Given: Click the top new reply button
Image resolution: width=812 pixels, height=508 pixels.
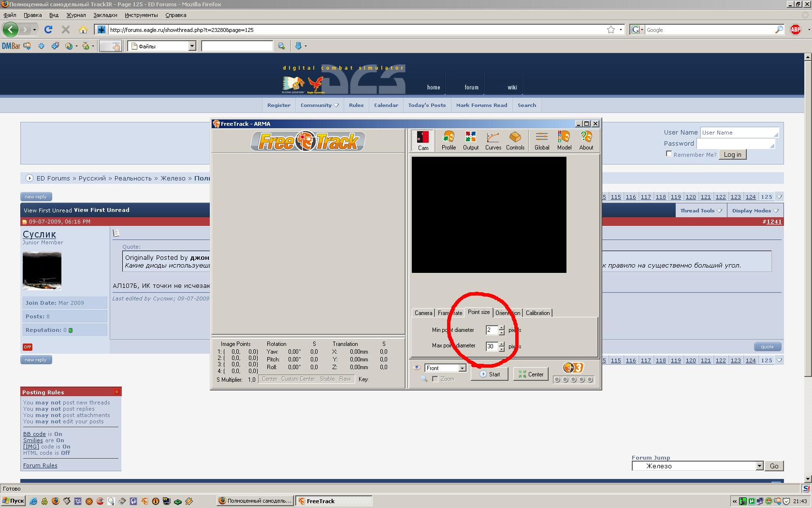Looking at the screenshot, I should tap(36, 196).
